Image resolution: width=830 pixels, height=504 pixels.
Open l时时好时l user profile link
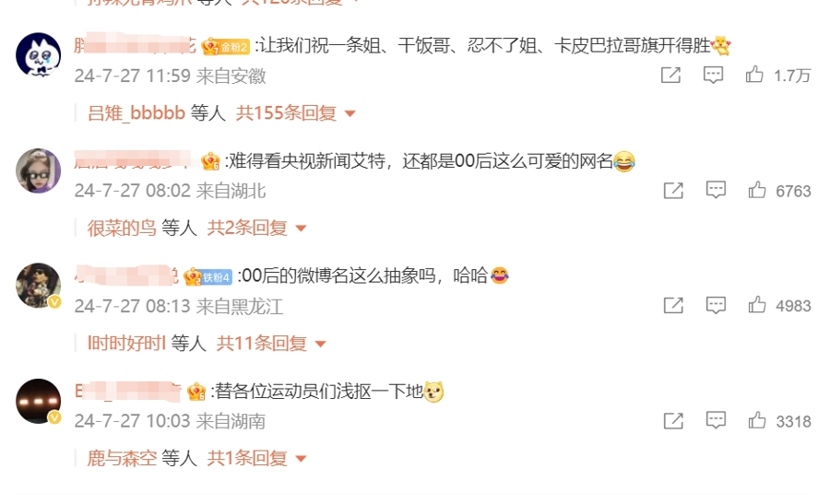(127, 344)
